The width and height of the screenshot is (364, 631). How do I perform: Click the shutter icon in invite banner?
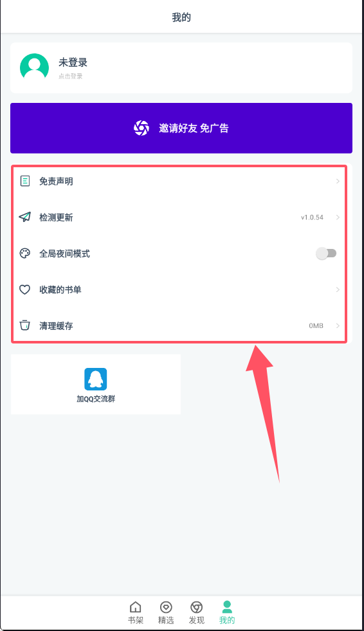(x=141, y=128)
